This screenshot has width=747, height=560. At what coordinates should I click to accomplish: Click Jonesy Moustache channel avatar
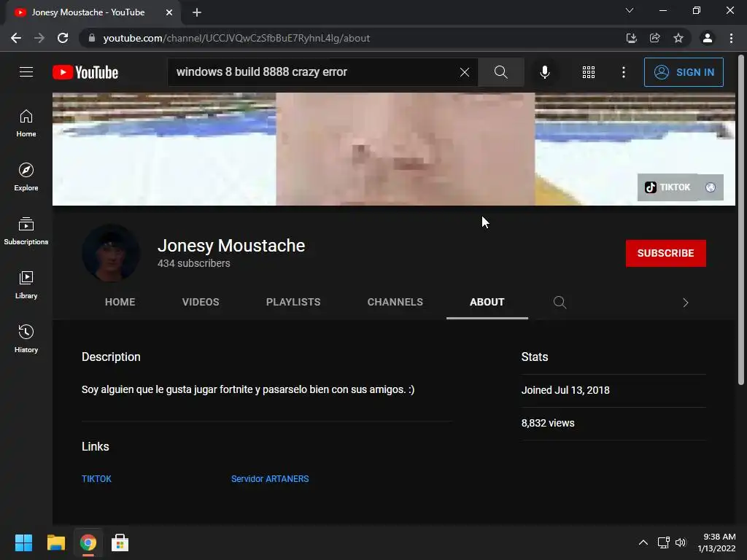(111, 253)
